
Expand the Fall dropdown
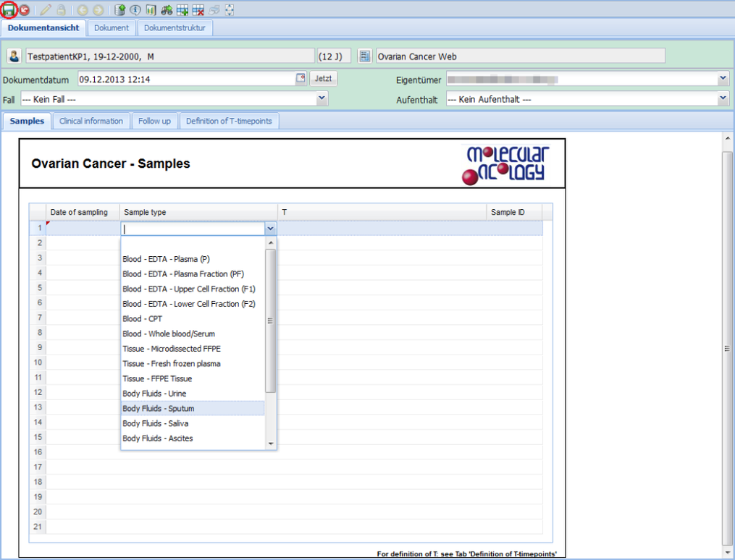click(x=322, y=98)
